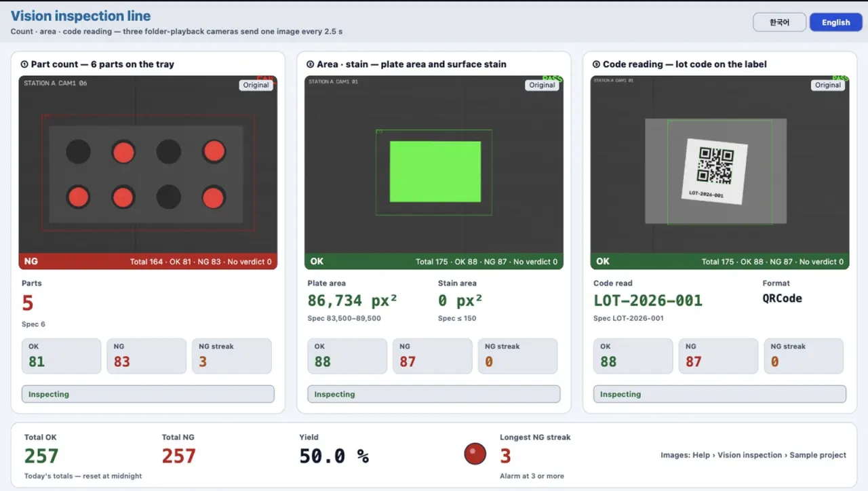Click the green OK verdict banner under Code reading image
This screenshot has height=491, width=868.
(x=720, y=262)
